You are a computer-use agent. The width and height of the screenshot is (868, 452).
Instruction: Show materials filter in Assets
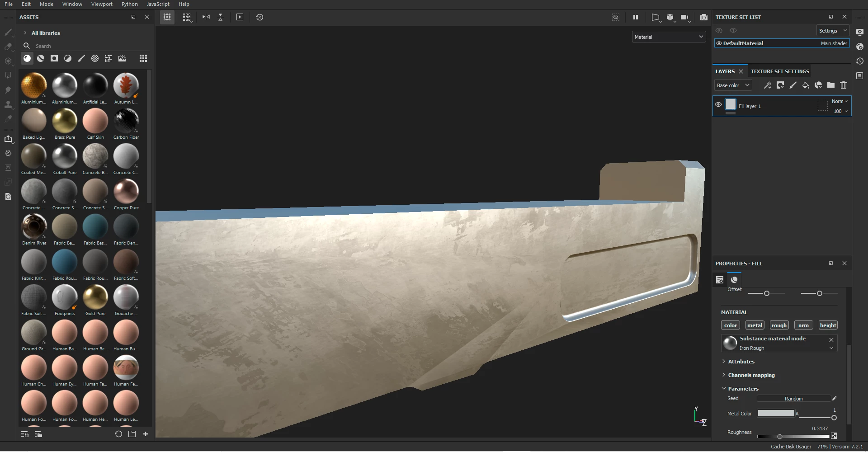[x=27, y=58]
